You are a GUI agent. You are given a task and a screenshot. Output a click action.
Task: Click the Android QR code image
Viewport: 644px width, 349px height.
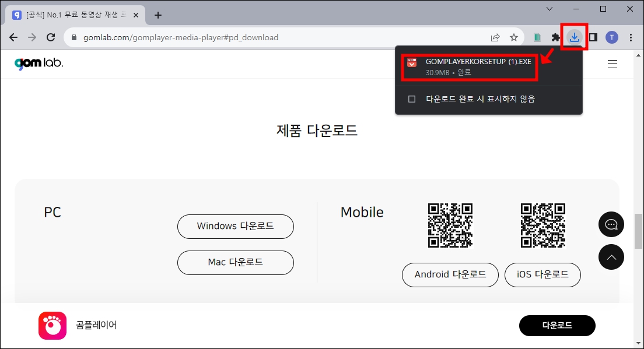pyautogui.click(x=450, y=225)
